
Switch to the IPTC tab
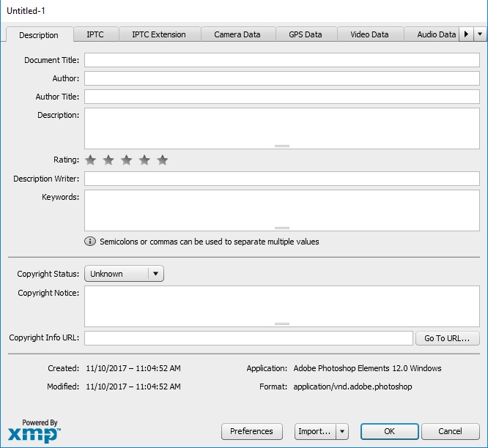95,34
